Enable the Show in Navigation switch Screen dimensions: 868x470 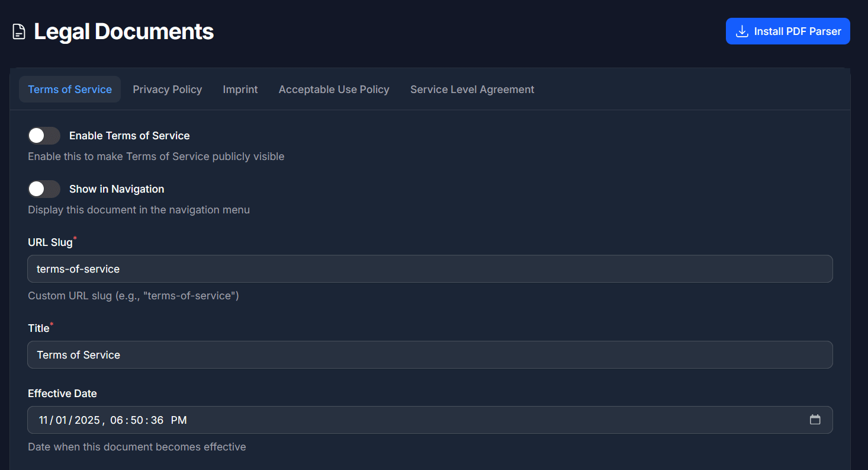[44, 189]
